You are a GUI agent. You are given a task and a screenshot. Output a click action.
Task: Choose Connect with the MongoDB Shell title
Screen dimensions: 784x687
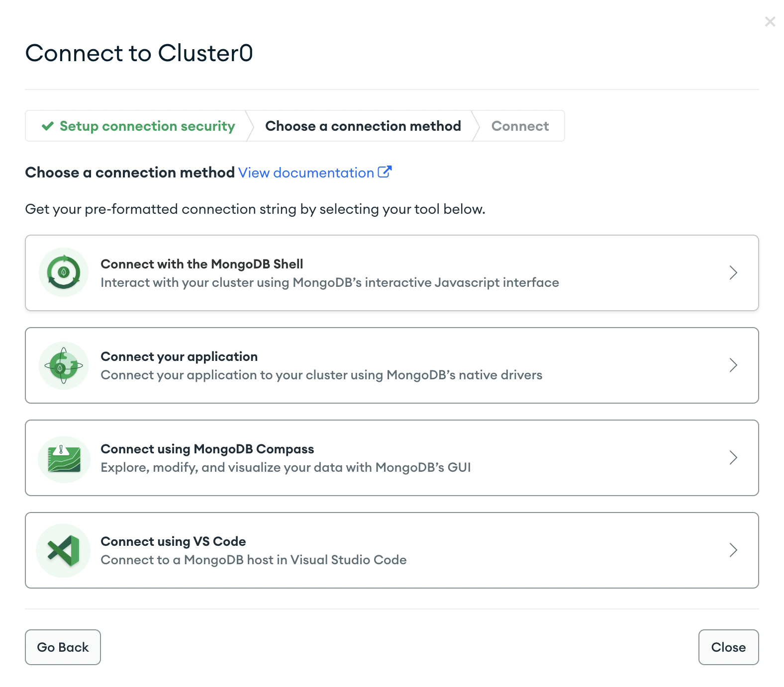[x=201, y=264]
